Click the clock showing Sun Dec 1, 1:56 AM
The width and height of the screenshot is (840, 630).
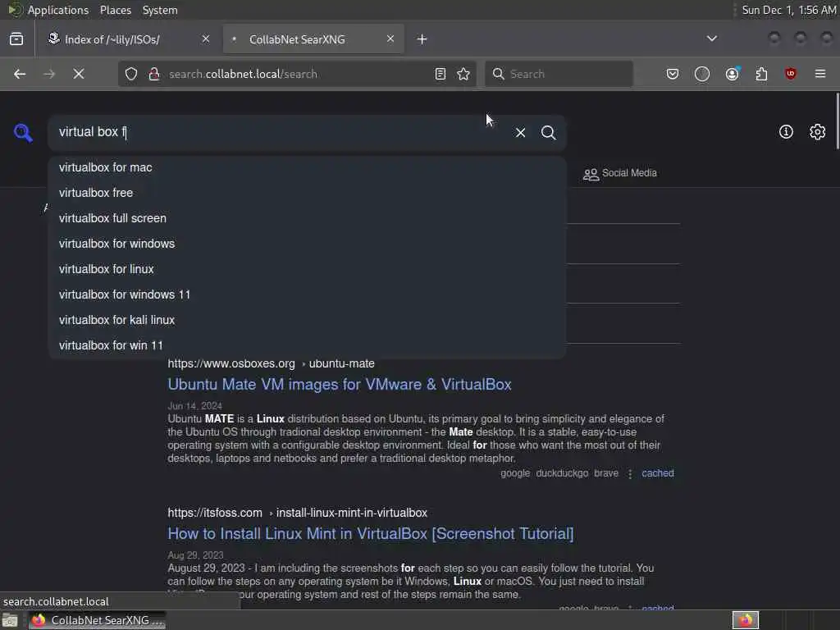(x=788, y=10)
